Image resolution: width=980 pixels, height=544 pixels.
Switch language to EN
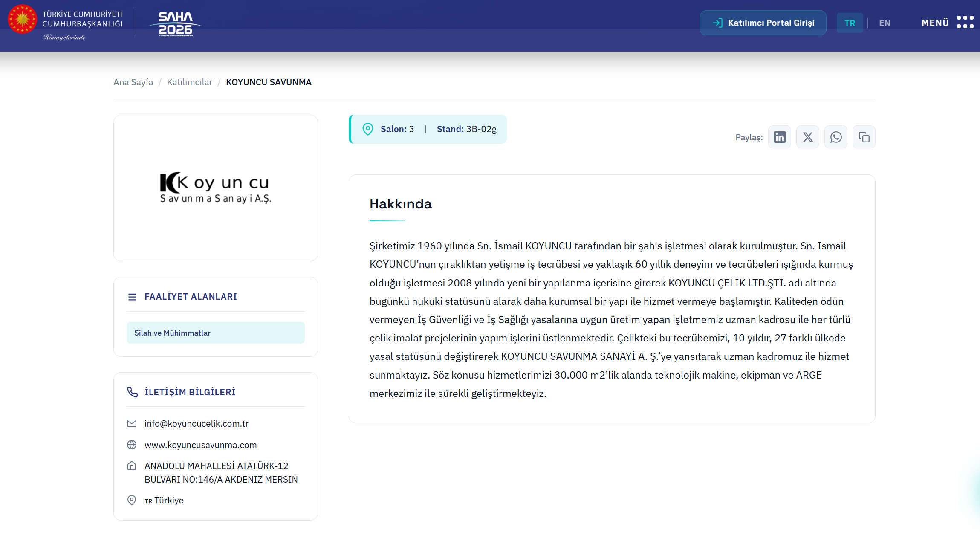pos(885,23)
